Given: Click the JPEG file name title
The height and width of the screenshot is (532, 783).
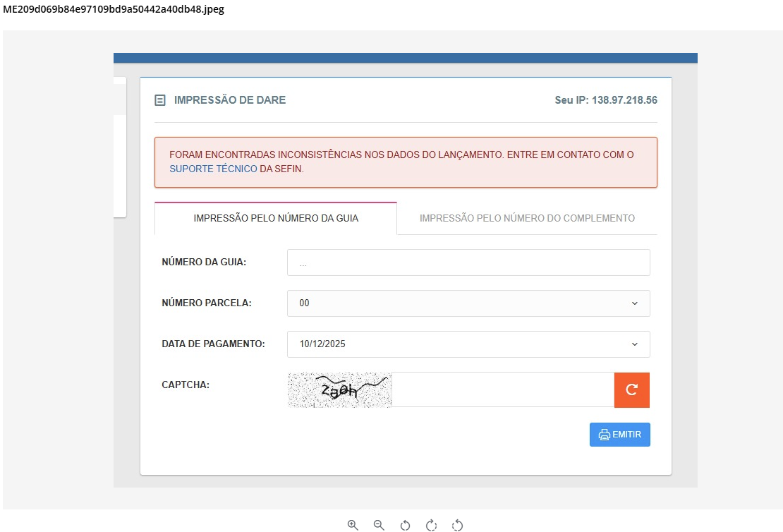Looking at the screenshot, I should pos(114,10).
